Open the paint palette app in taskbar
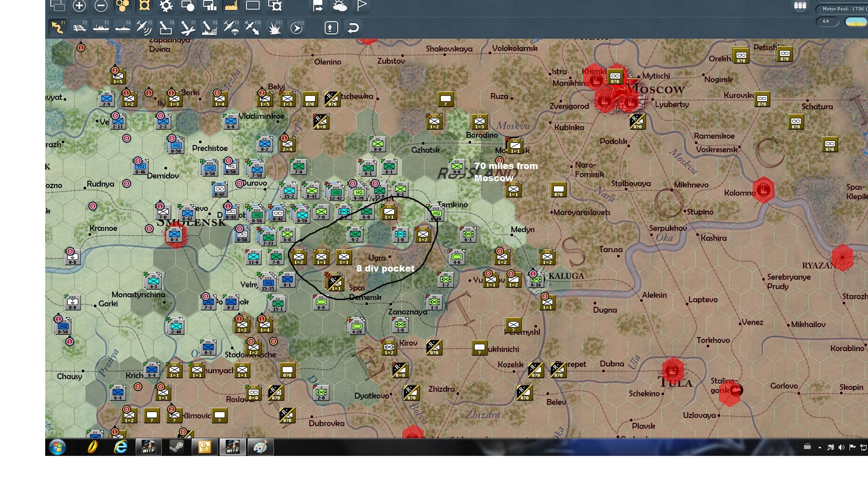The width and height of the screenshot is (868, 488). pyautogui.click(x=260, y=447)
